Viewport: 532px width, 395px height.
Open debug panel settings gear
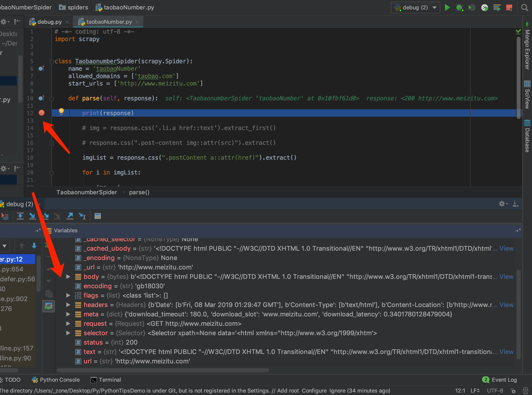click(503, 204)
